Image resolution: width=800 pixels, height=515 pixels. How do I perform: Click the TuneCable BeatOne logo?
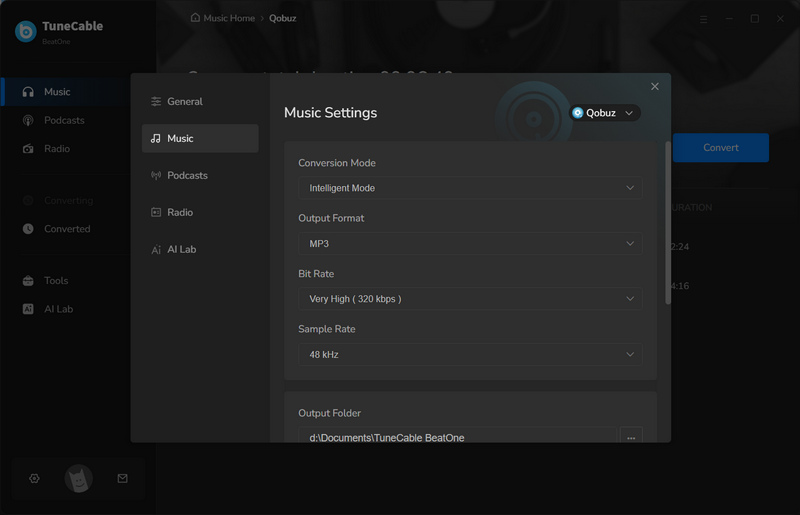tap(26, 31)
